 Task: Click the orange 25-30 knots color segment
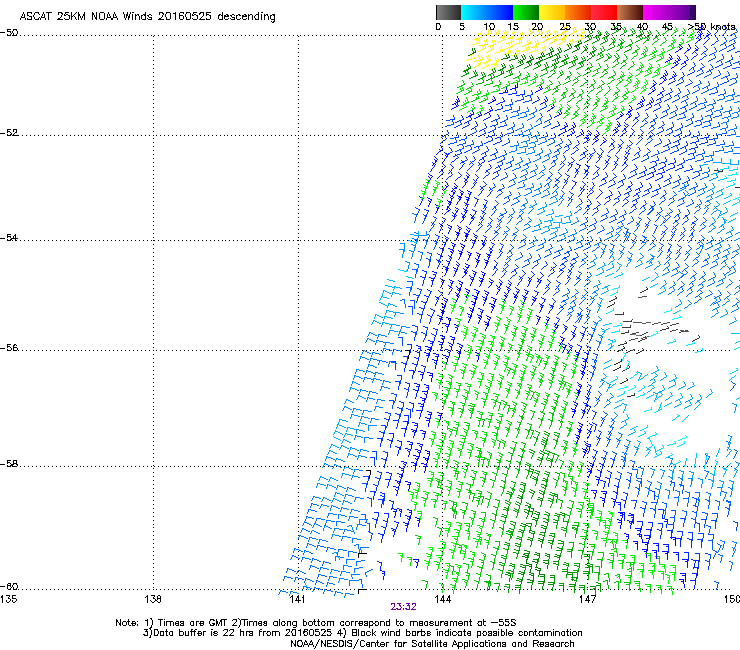(578, 12)
